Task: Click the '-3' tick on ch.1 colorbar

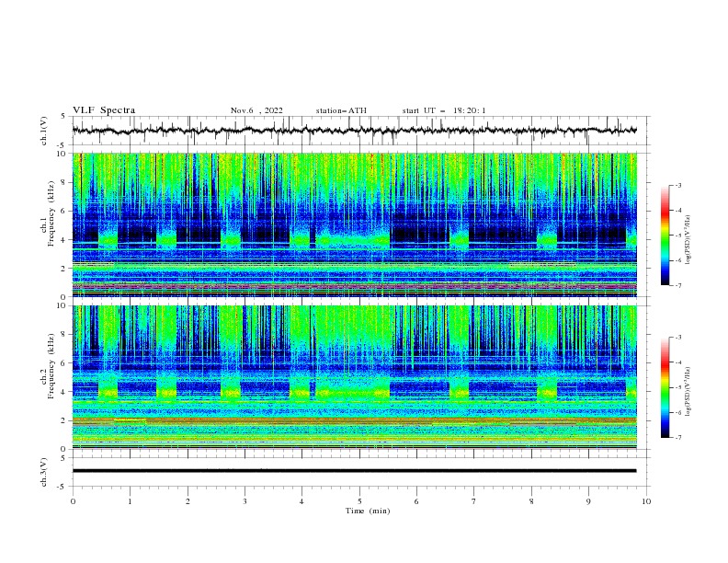Action: point(677,185)
